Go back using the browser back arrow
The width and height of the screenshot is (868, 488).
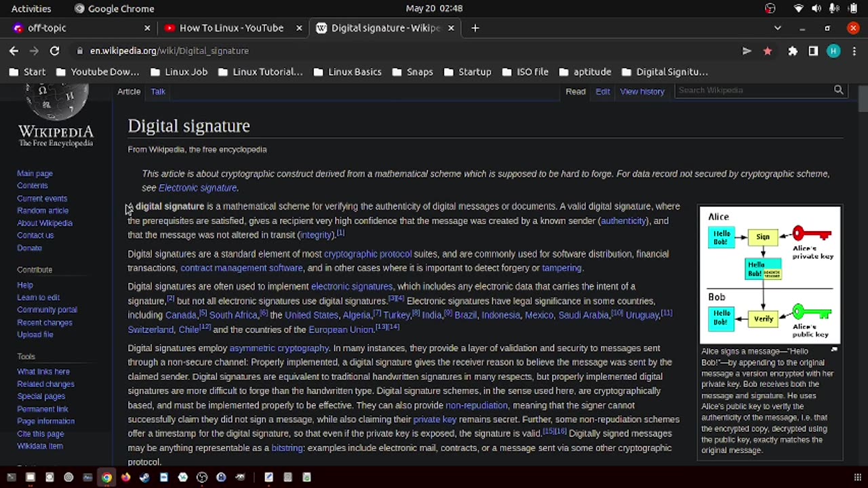pyautogui.click(x=14, y=51)
